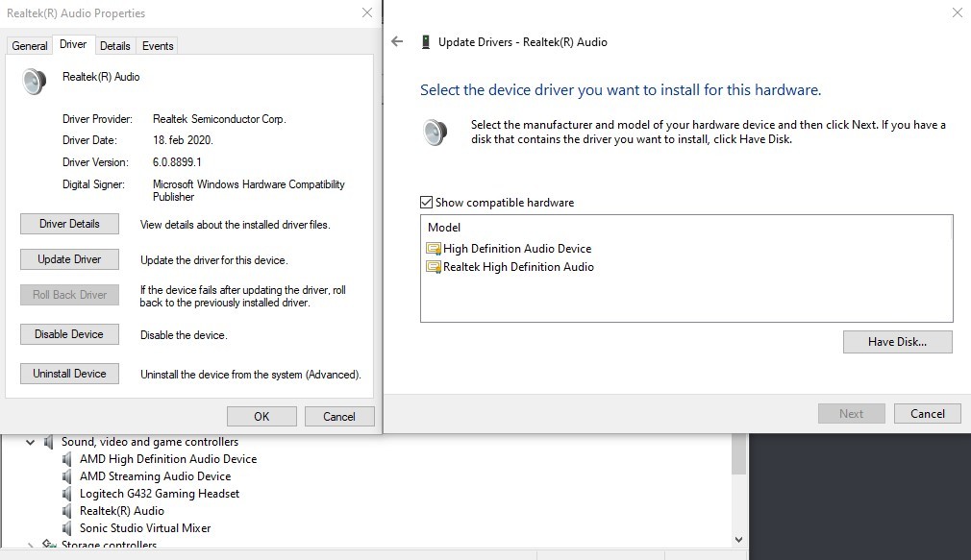Click driver date value 18. feb 2020.
971x560 pixels.
[x=183, y=140]
